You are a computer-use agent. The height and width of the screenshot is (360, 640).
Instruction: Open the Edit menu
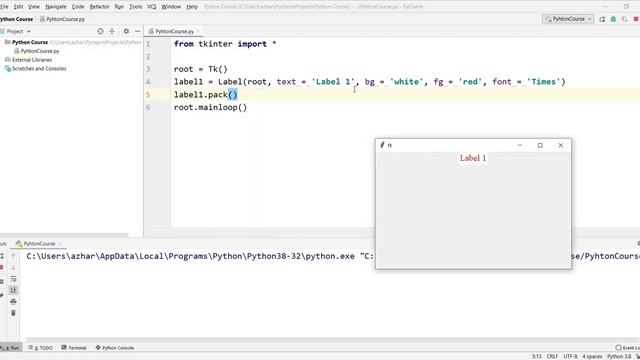pos(18,7)
